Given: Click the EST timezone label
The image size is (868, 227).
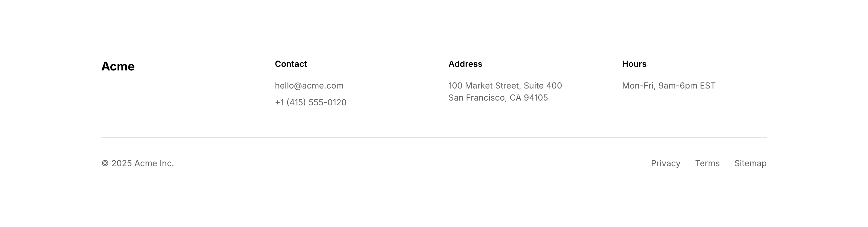Looking at the screenshot, I should tap(707, 86).
